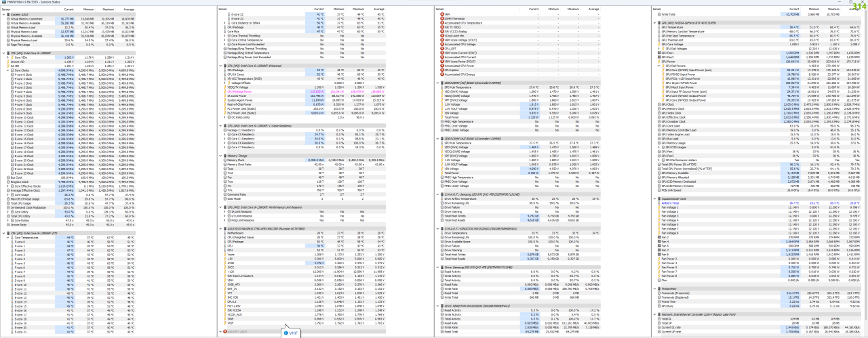Click the icon beside IA Cores Power

[x=224, y=94]
